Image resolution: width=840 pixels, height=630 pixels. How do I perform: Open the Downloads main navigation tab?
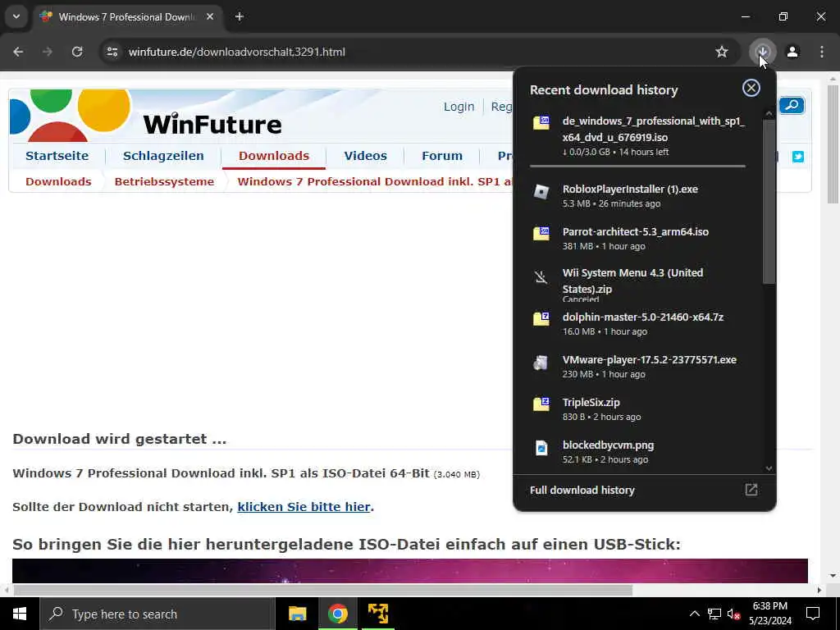pyautogui.click(x=274, y=156)
